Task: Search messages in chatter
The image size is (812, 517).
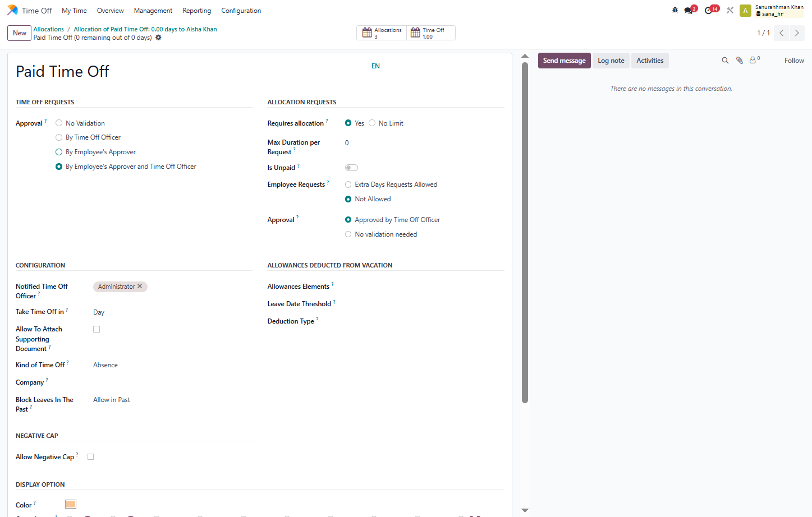Action: 725,61
